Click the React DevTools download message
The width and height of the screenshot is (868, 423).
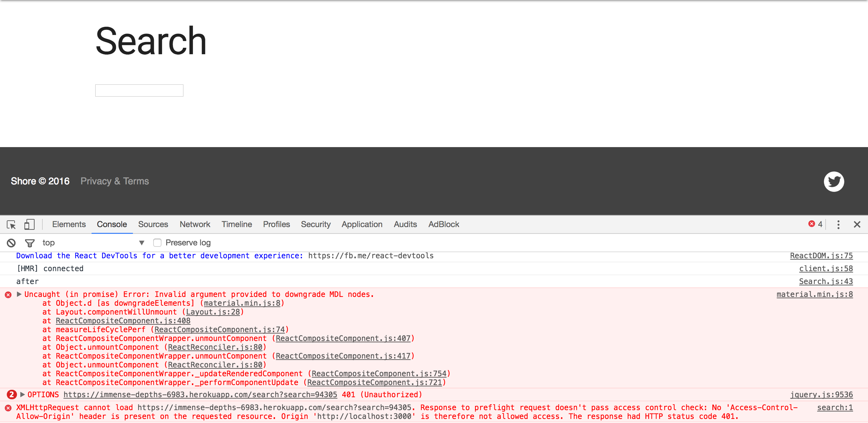pos(225,256)
